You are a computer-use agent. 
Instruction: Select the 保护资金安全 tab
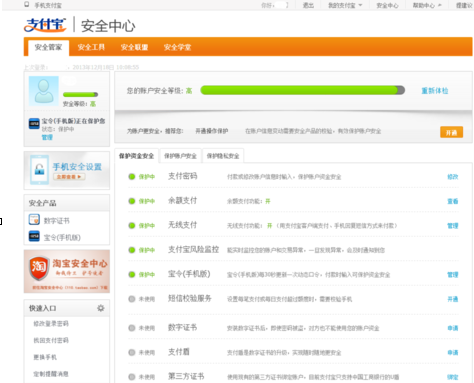[136, 156]
